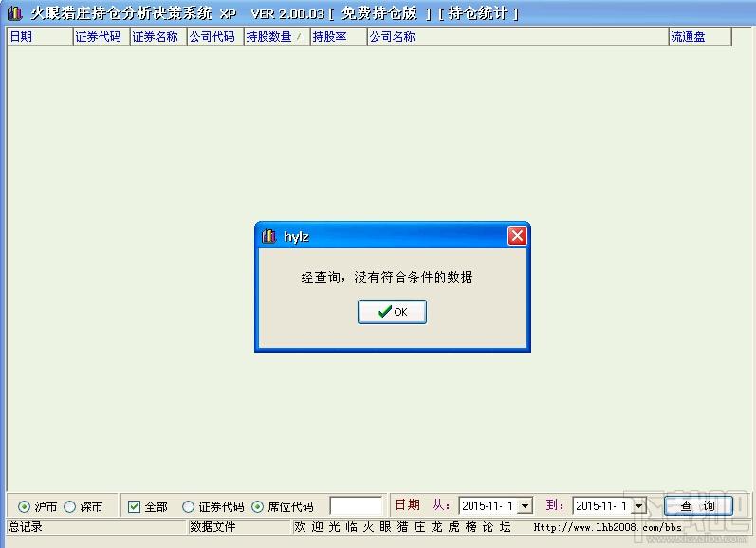
Task: Focus the code input field beside 席位代码
Action: click(356, 505)
